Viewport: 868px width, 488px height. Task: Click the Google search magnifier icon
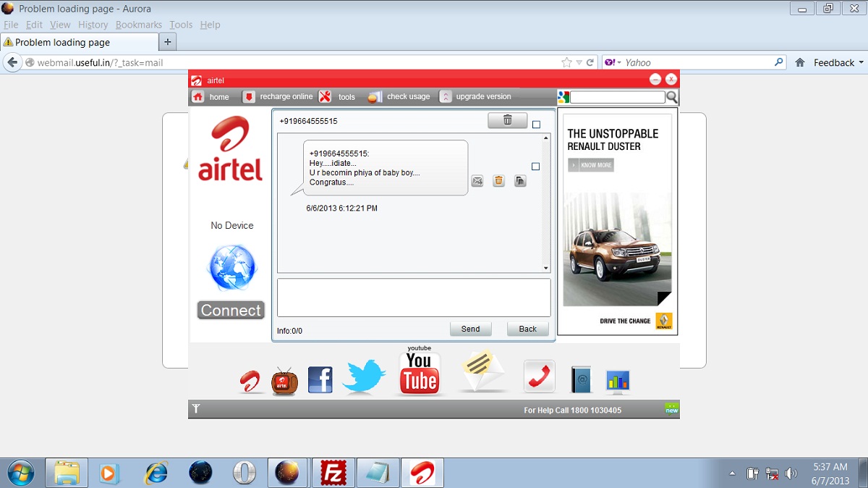point(672,97)
